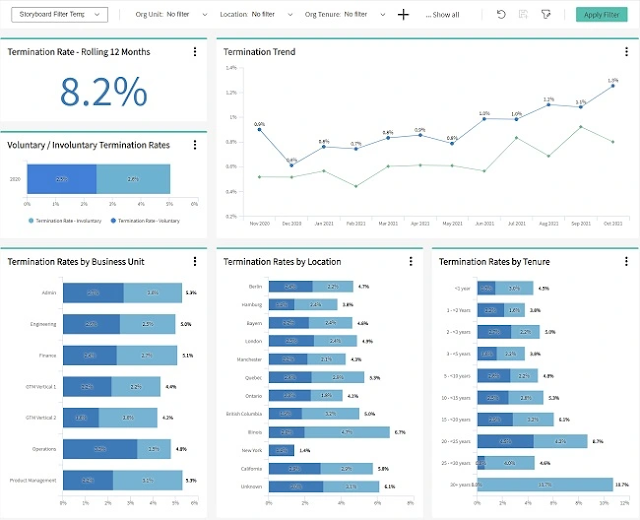The image size is (640, 520).
Task: Click the 8.2% termination rate value
Action: [x=104, y=92]
